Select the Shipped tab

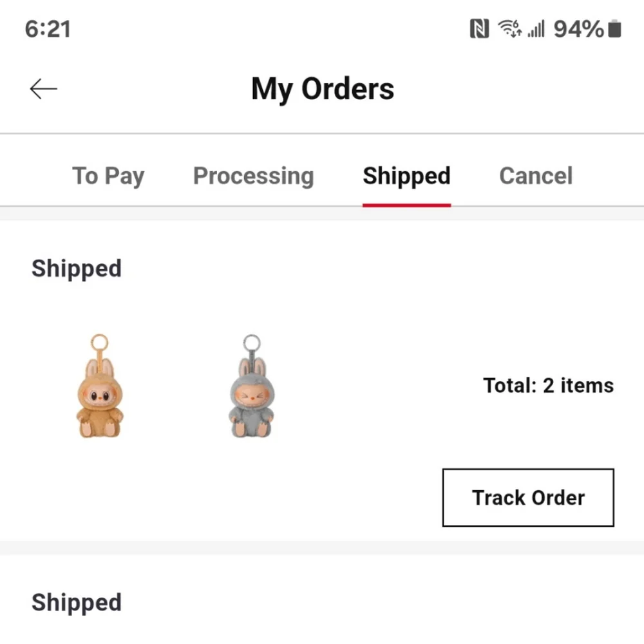406,176
